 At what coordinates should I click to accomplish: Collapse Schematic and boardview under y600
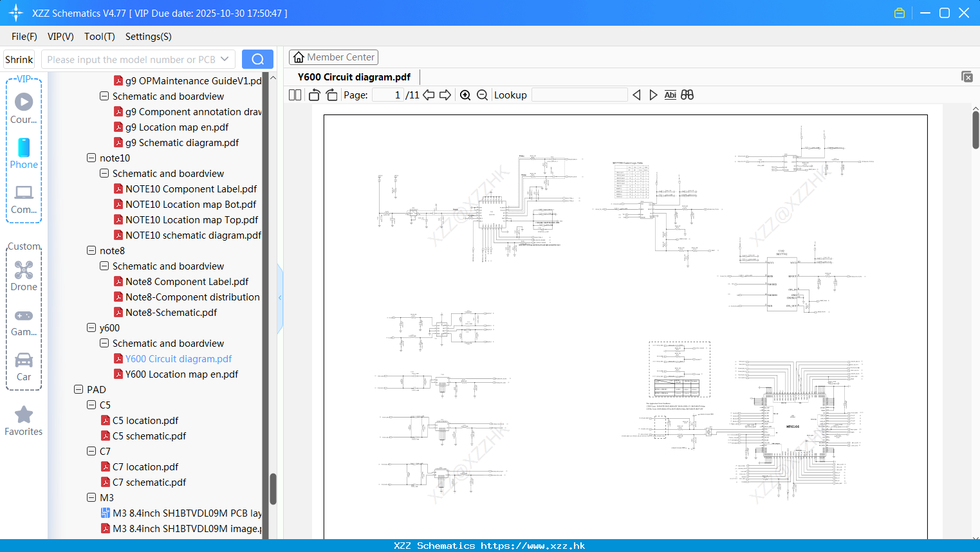click(104, 343)
